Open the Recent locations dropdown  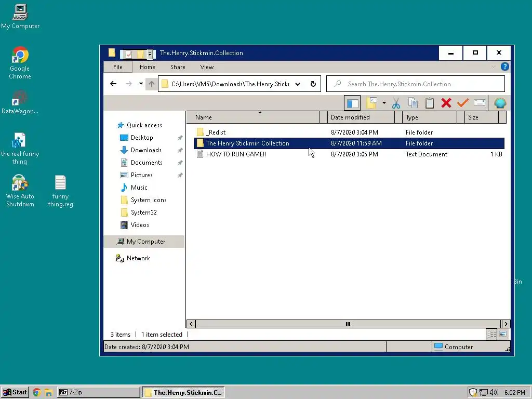tap(141, 84)
